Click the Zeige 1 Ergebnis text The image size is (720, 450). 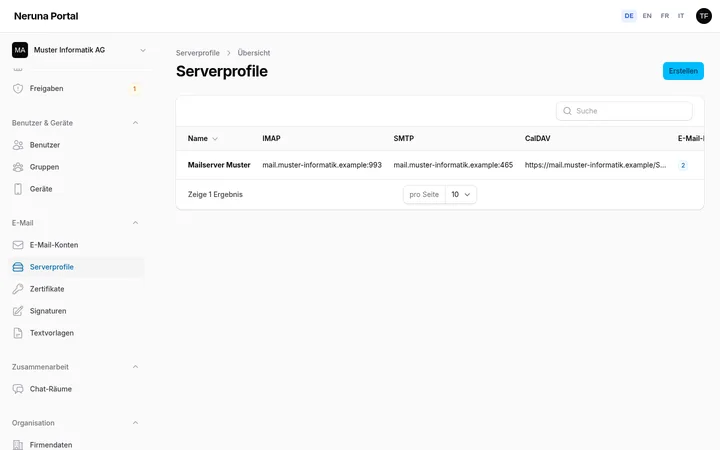(215, 195)
